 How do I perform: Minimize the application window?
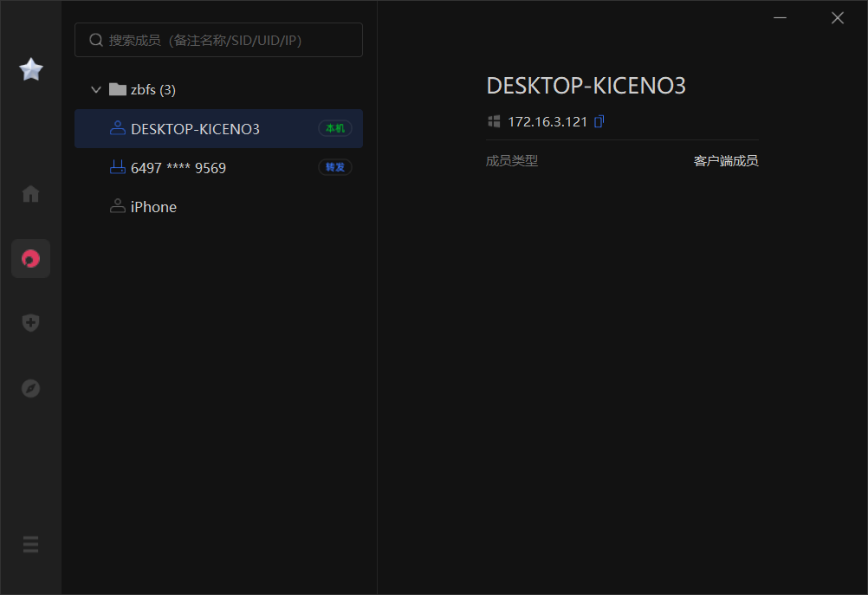tap(781, 18)
